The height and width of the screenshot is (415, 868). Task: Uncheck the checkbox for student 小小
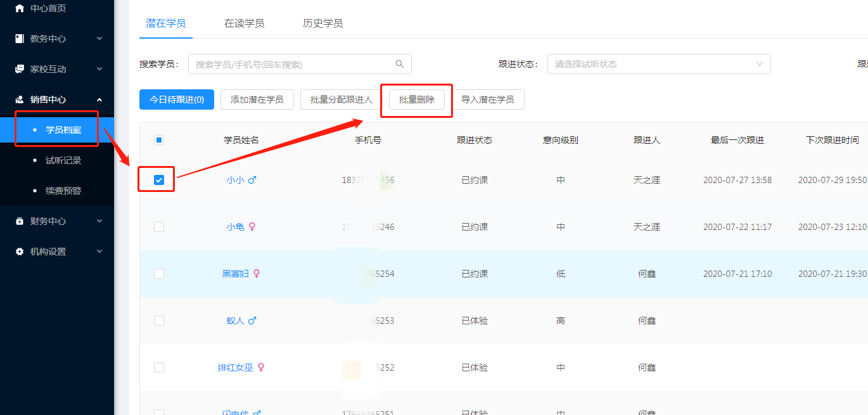(159, 180)
